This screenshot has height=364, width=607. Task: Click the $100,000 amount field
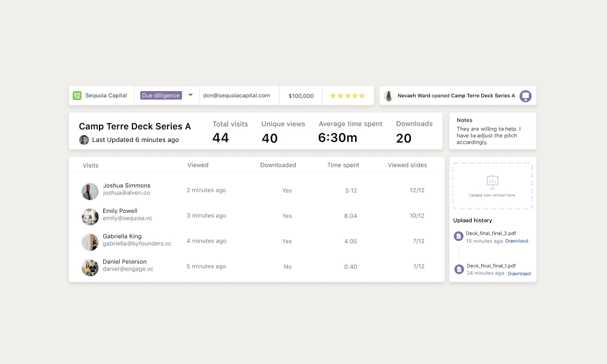301,96
